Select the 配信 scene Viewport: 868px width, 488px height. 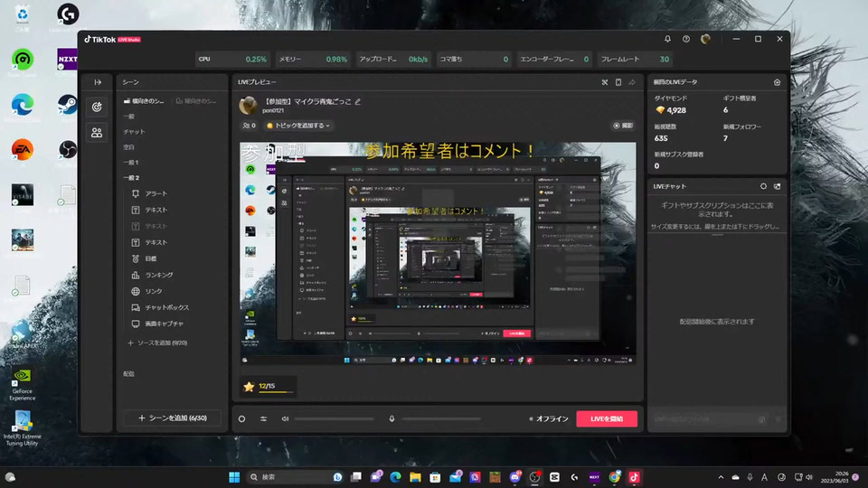pyautogui.click(x=129, y=374)
